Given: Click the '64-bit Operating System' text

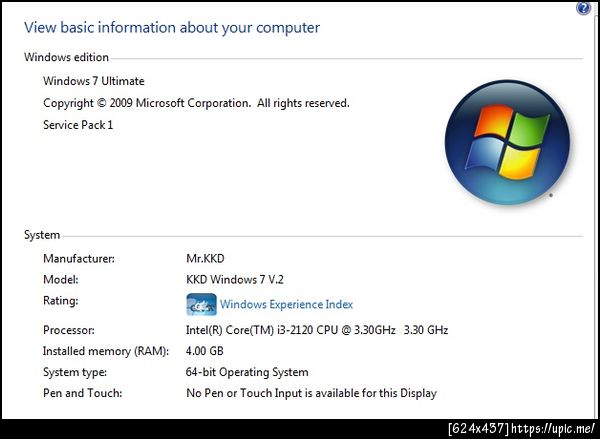Looking at the screenshot, I should point(248,372).
